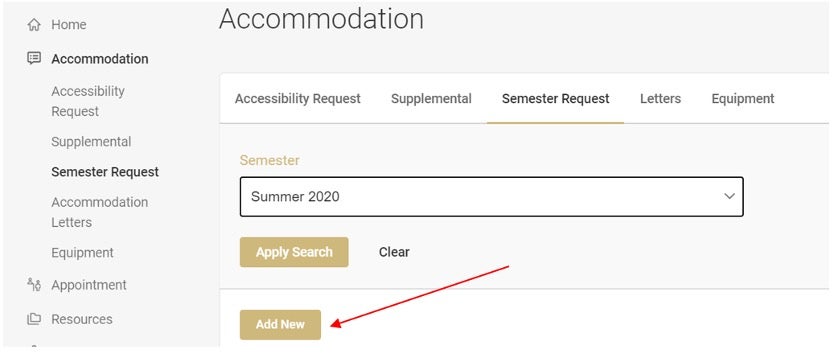Select the Semester Request tab
This screenshot has height=362, width=838.
point(555,99)
